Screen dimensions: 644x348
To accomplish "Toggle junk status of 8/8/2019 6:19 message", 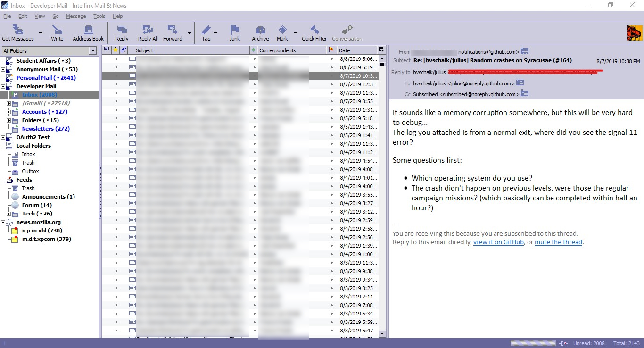I will click(331, 67).
